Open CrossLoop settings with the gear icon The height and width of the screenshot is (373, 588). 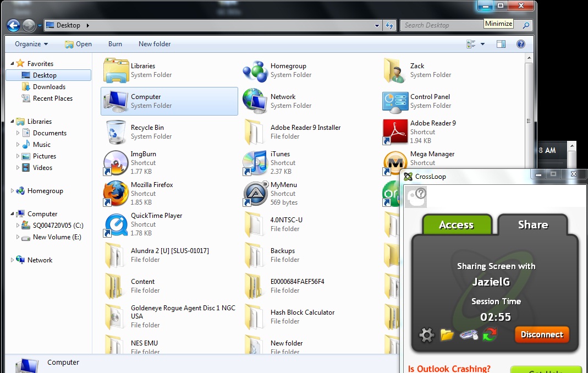[x=426, y=334]
